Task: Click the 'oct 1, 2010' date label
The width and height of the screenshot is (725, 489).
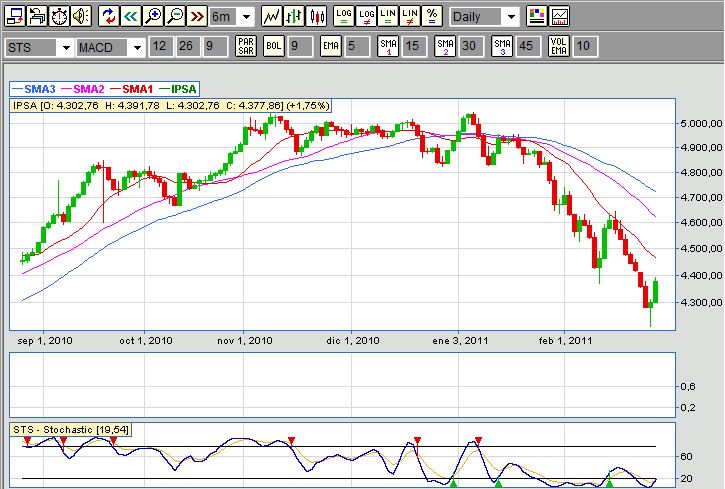Action: (146, 341)
